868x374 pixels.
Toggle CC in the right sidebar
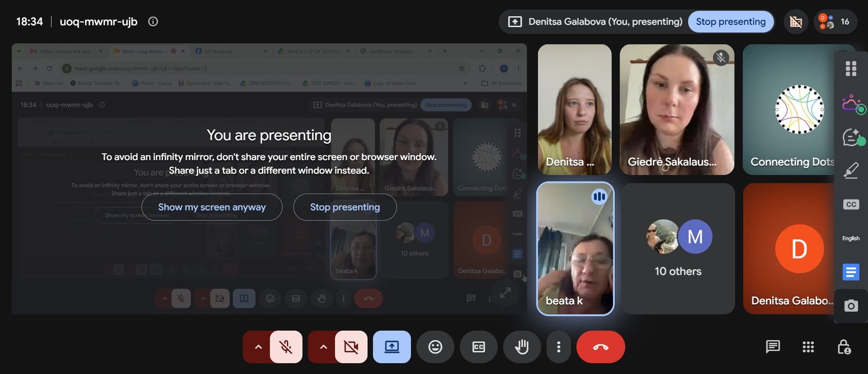click(x=851, y=205)
